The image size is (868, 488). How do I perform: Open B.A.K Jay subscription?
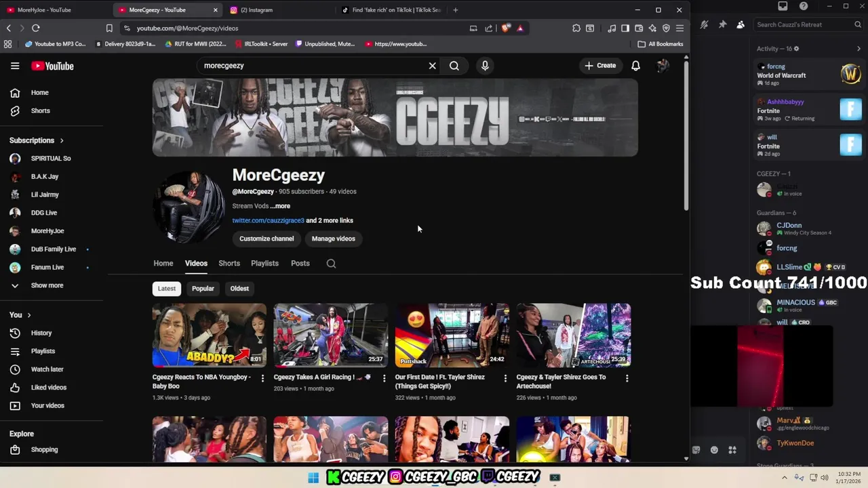[45, 176]
